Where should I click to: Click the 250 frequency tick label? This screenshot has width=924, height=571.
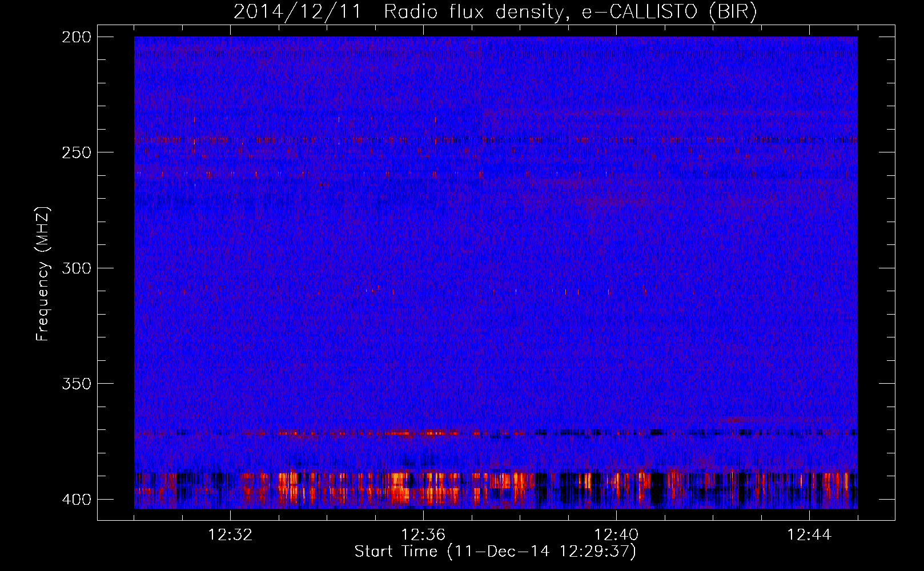tap(76, 152)
